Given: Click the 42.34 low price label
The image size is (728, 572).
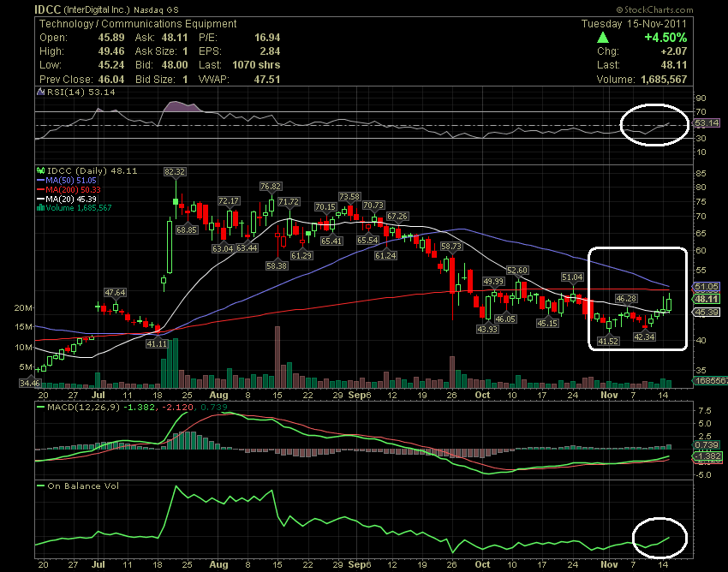Looking at the screenshot, I should tap(644, 337).
